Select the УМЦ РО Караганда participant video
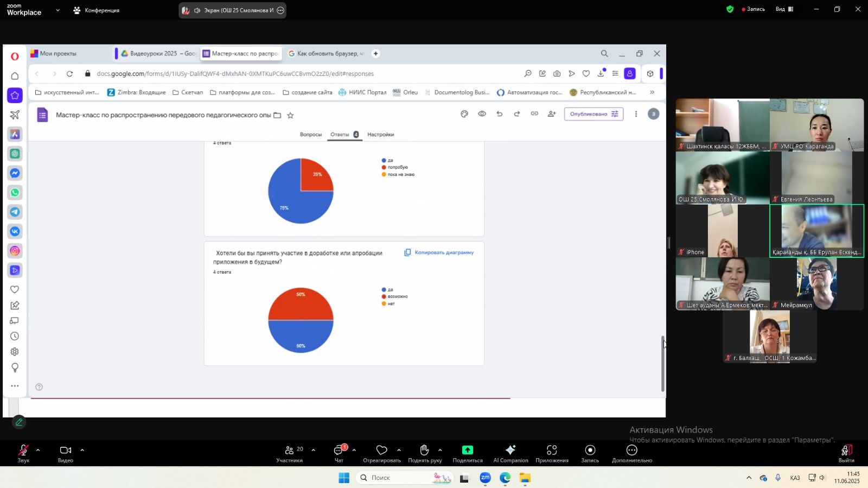 [x=816, y=124]
